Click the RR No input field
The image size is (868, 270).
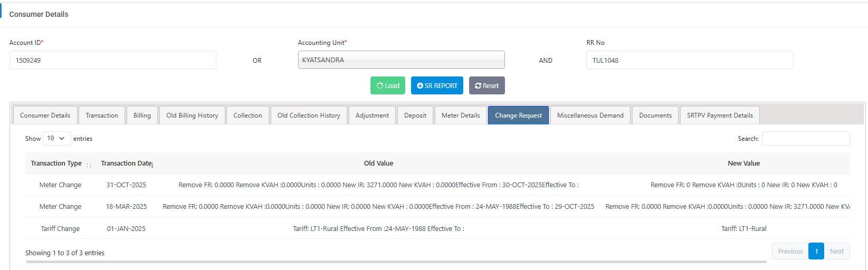tap(690, 60)
